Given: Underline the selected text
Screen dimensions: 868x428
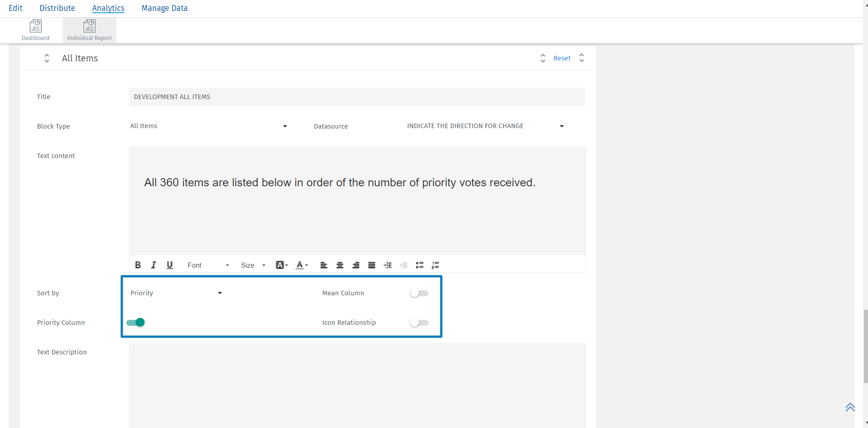Looking at the screenshot, I should pos(169,265).
